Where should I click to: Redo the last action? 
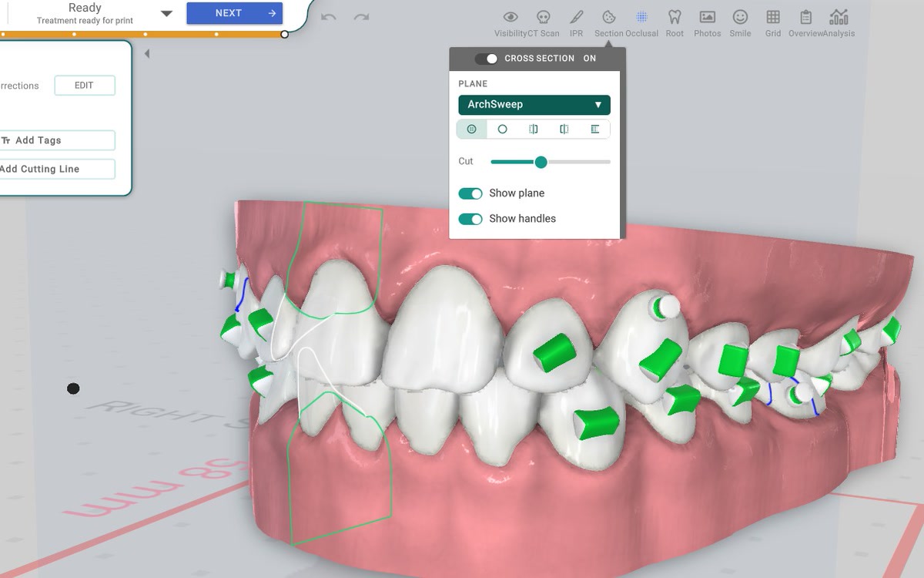[x=360, y=17]
